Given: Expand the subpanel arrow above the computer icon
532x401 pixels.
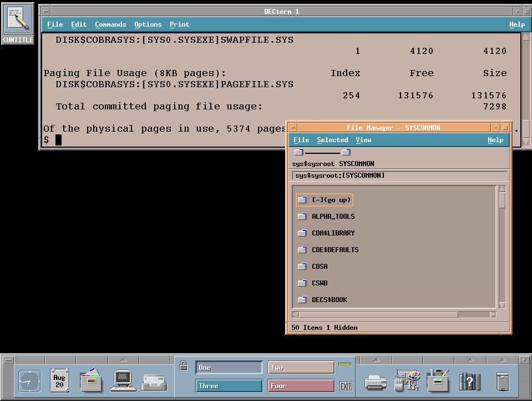Looking at the screenshot, I should (x=124, y=360).
